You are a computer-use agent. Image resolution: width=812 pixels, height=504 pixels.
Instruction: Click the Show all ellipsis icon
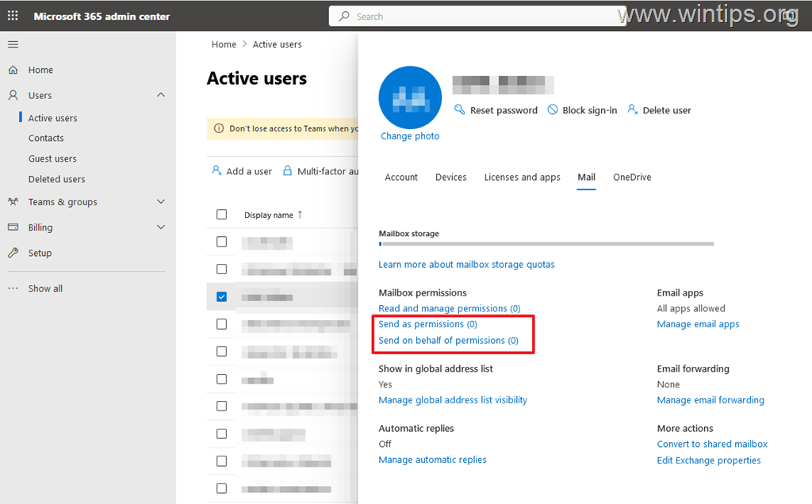[13, 288]
